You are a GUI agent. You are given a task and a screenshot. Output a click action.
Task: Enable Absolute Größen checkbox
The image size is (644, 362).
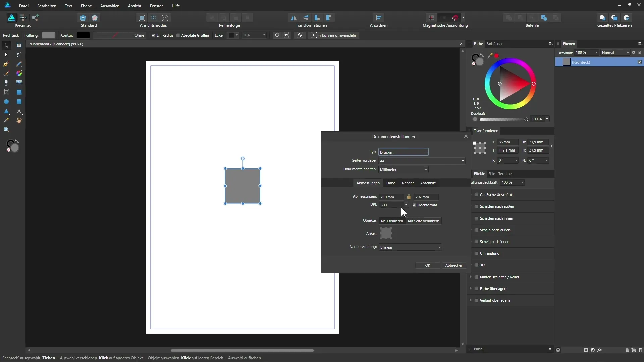[178, 35]
